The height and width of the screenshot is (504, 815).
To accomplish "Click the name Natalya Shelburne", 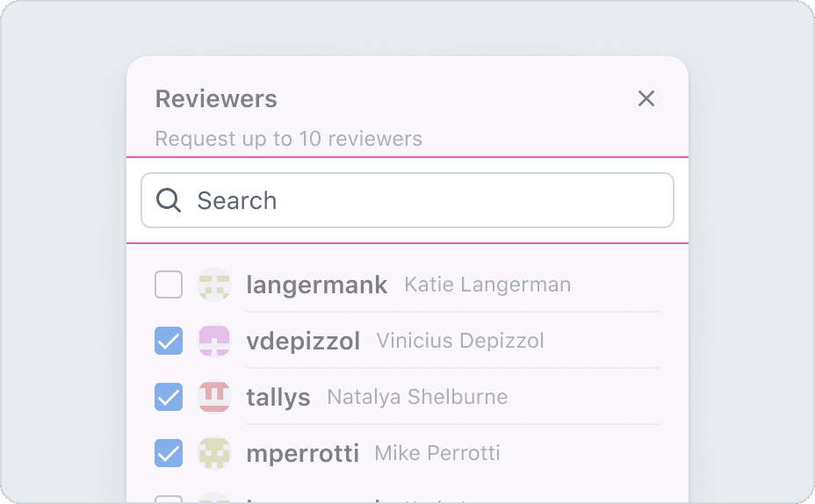I will coord(417,397).
